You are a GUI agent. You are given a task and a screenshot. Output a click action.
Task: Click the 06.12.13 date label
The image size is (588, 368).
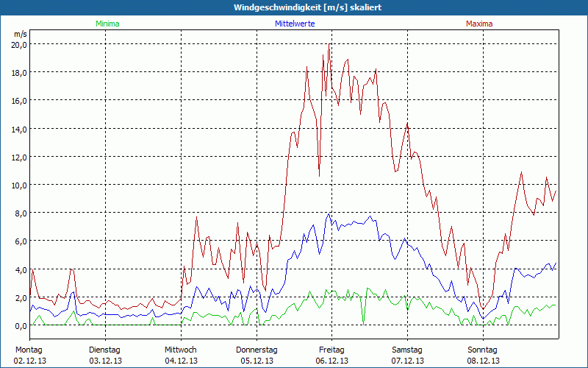pos(332,361)
